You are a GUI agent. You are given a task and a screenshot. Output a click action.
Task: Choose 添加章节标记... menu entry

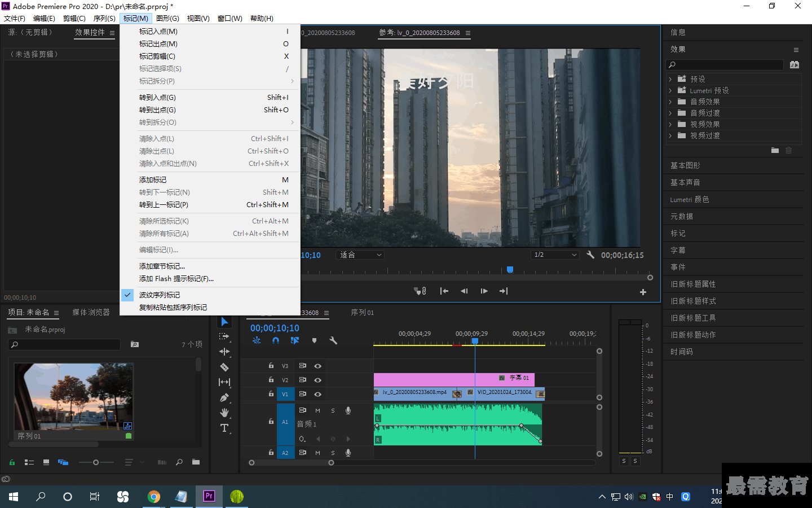click(210, 266)
